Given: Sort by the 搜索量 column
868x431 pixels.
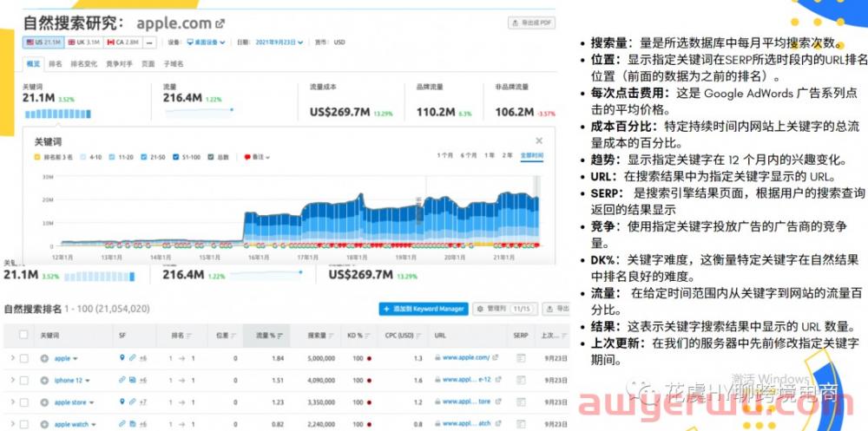Looking at the screenshot, I should 321,336.
